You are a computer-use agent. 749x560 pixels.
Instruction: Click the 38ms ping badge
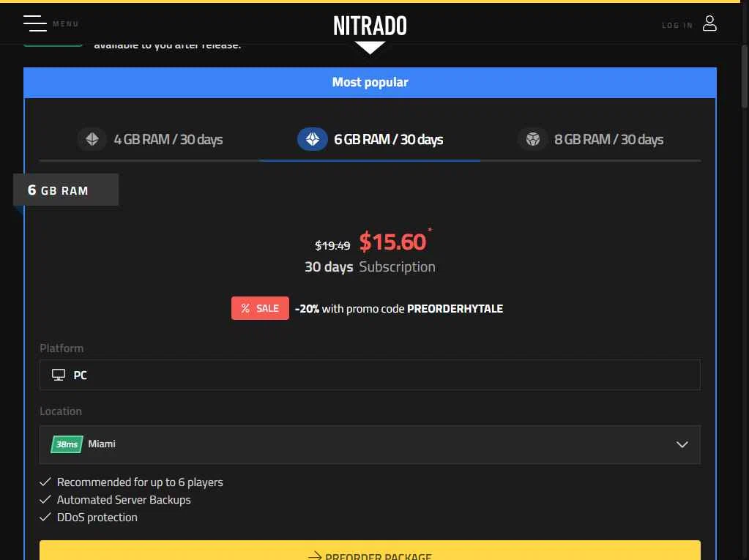tap(67, 444)
